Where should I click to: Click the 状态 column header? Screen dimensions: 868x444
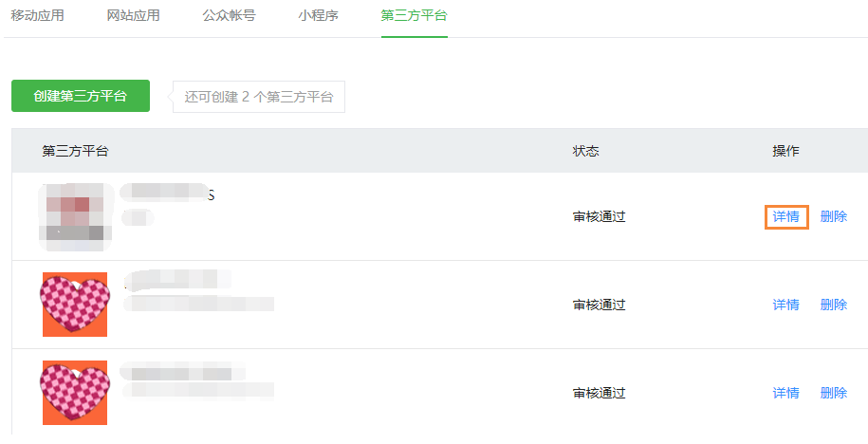pyautogui.click(x=585, y=151)
